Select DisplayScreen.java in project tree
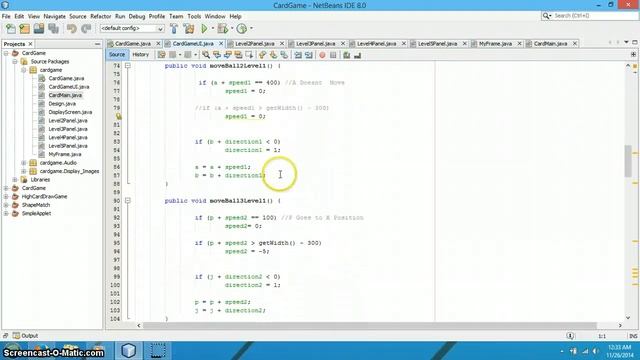Image resolution: width=640 pixels, height=360 pixels. tap(70, 112)
